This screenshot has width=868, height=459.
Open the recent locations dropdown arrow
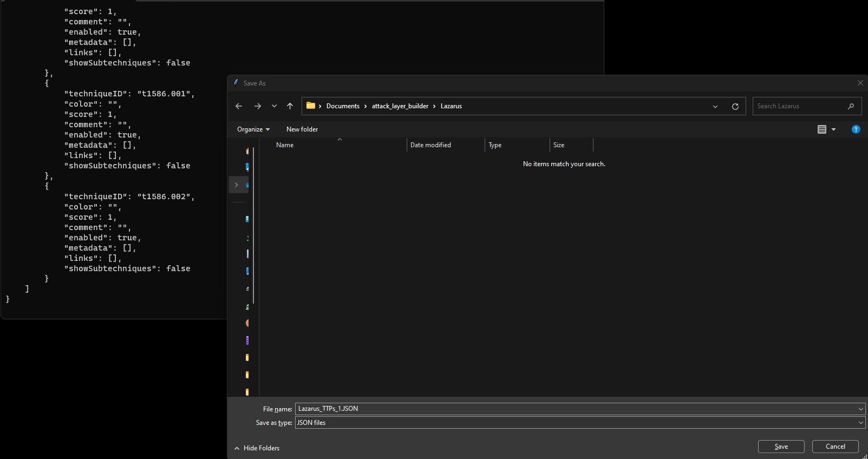pyautogui.click(x=274, y=106)
